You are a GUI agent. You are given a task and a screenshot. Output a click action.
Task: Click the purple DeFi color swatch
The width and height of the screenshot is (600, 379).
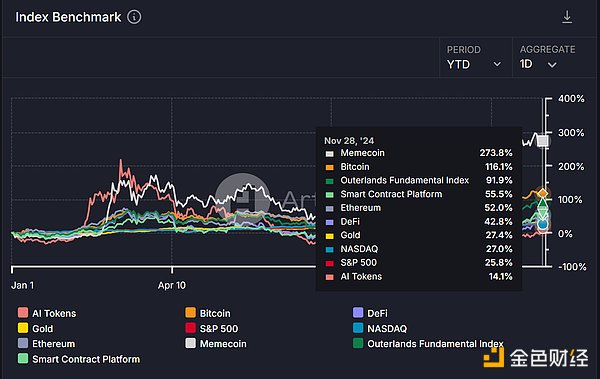tap(358, 312)
